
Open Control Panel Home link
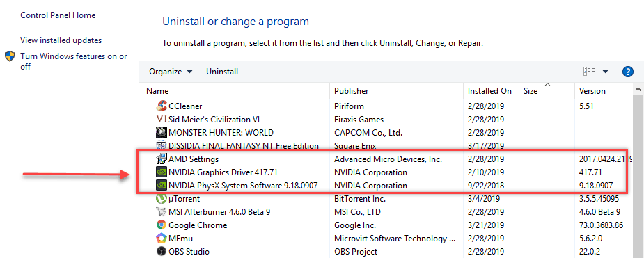point(58,15)
